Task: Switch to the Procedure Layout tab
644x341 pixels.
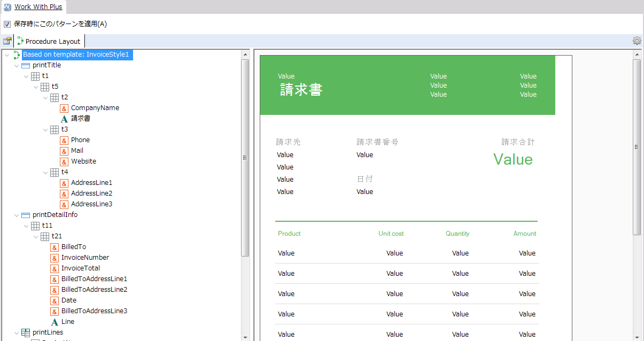Action: pyautogui.click(x=52, y=41)
